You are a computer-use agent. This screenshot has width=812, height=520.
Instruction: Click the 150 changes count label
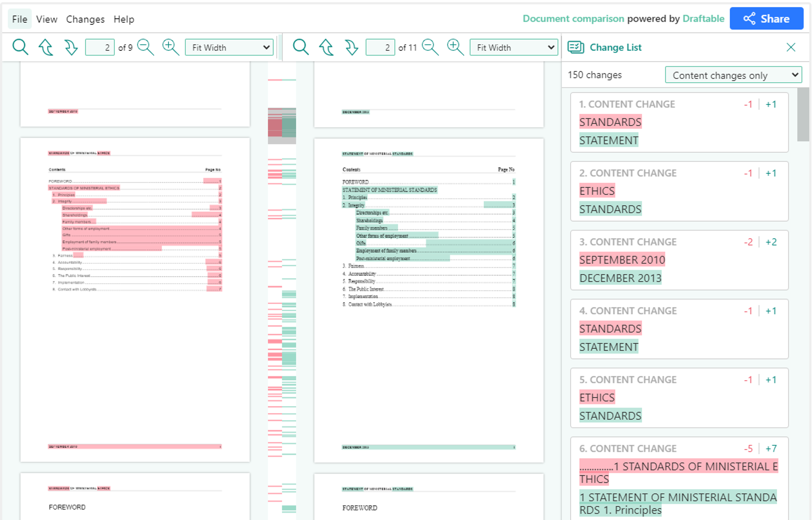594,75
